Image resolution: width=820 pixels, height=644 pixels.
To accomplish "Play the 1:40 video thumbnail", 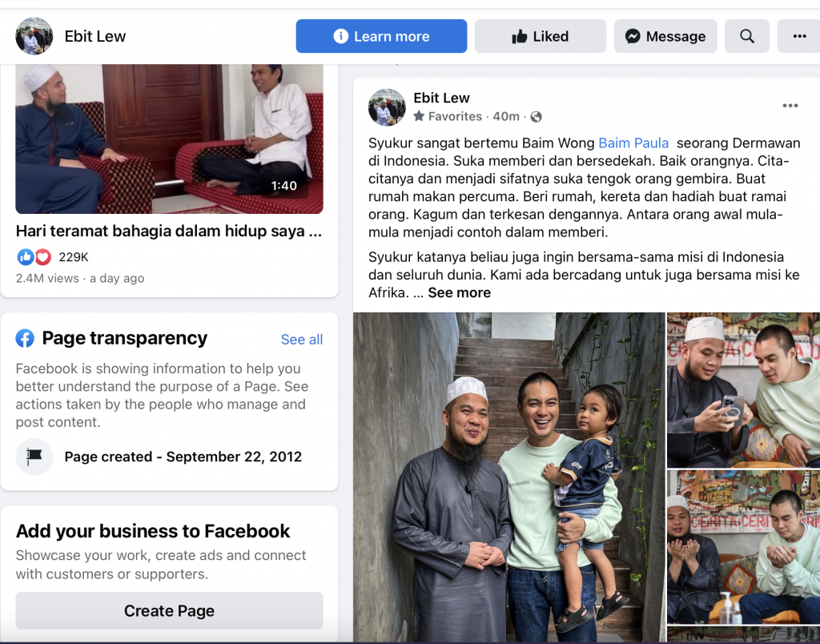I will [x=169, y=139].
